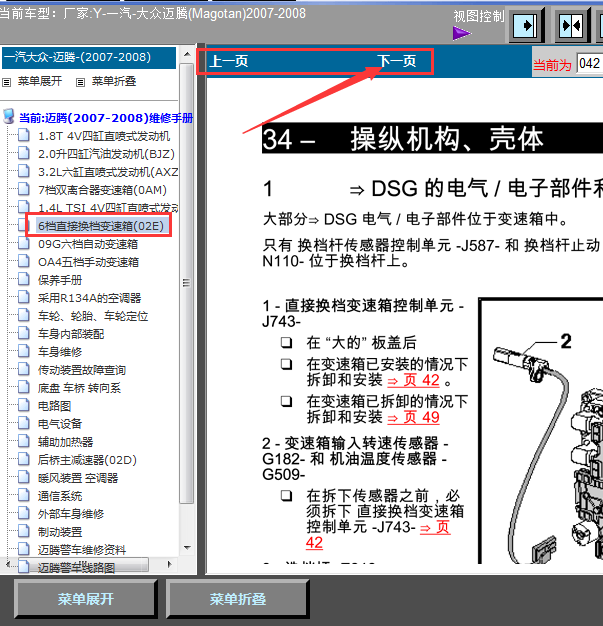This screenshot has width=603, height=626.
Task: Open 09G六档自动变速箱 entry
Action: (88, 244)
